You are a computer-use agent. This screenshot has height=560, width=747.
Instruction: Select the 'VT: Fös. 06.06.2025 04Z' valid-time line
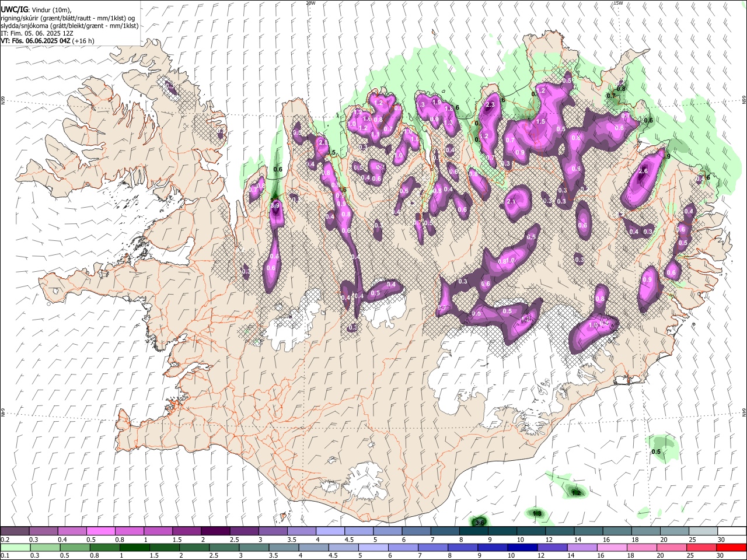pyautogui.click(x=47, y=41)
